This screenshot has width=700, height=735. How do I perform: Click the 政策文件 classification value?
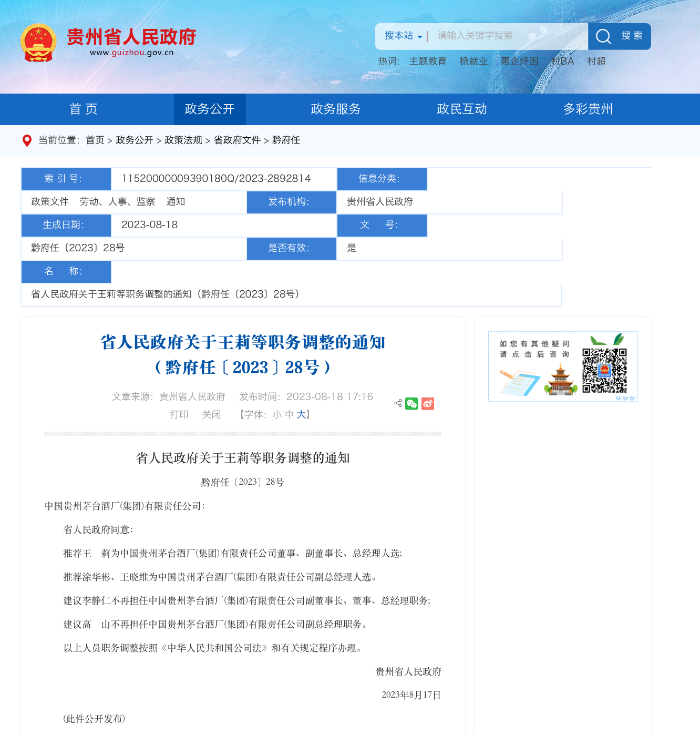(50, 202)
